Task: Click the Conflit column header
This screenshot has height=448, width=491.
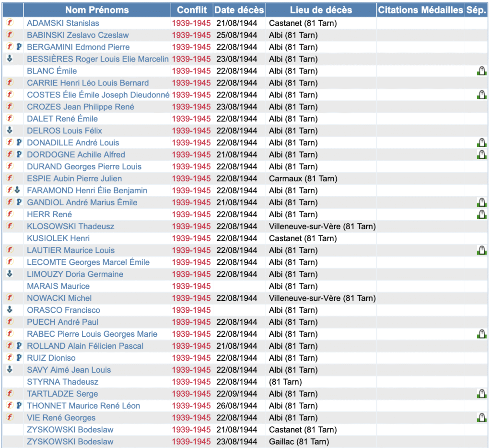Action: click(x=192, y=10)
